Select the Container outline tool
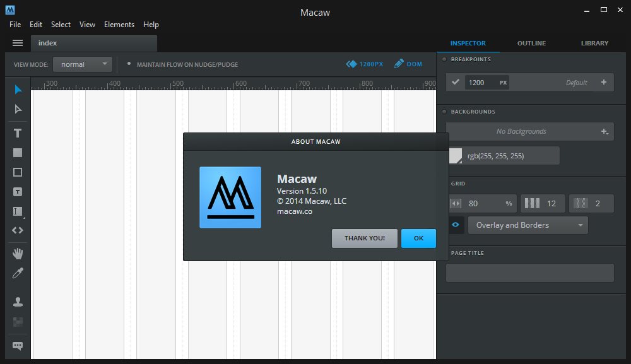The width and height of the screenshot is (631, 364). [x=18, y=172]
